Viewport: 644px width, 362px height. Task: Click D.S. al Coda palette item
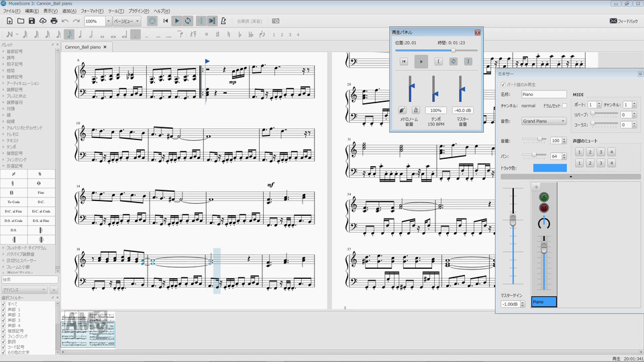[x=13, y=221]
